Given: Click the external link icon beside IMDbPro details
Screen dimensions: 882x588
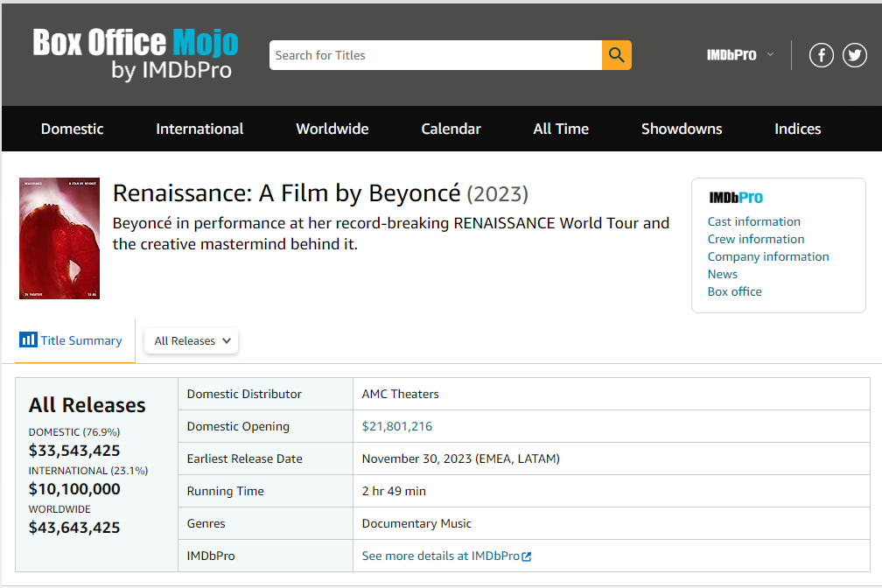Looking at the screenshot, I should coord(527,556).
